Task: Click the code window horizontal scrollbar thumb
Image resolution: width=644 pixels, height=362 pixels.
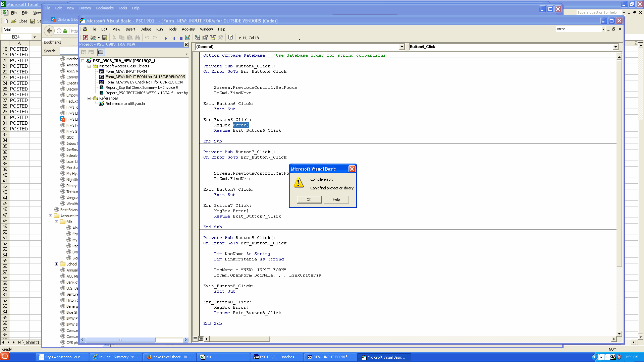Action: pyautogui.click(x=239, y=339)
